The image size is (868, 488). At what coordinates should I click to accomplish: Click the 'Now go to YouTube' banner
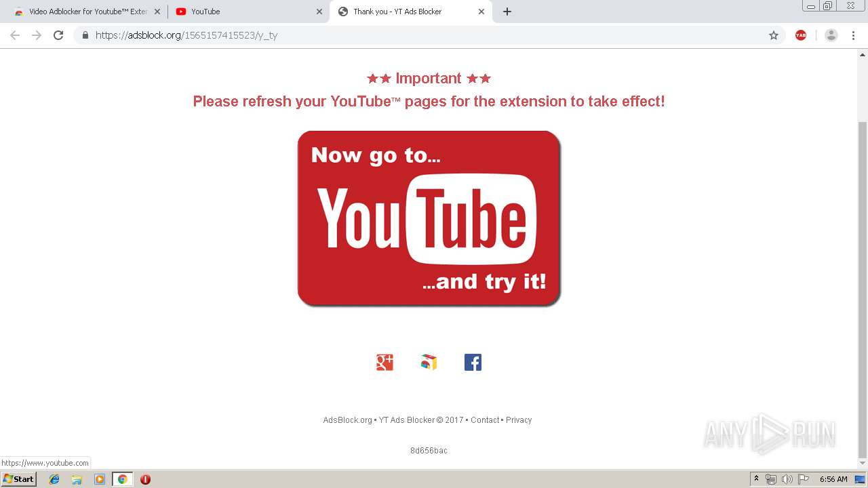click(x=429, y=218)
